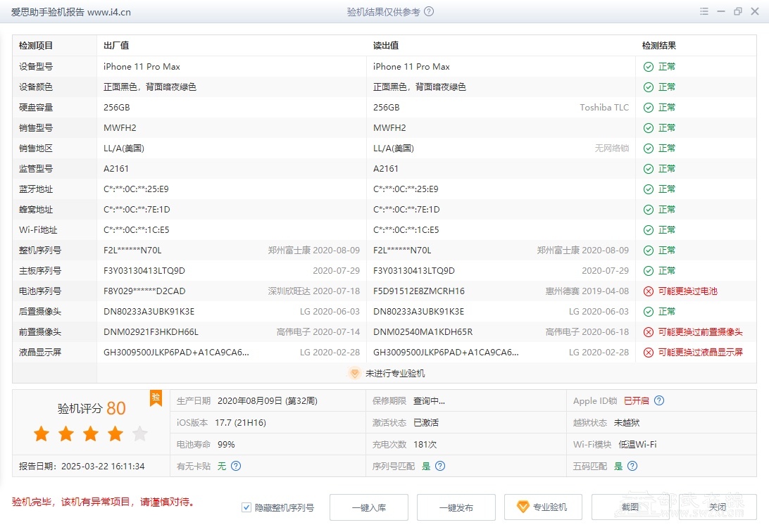The image size is (769, 532).
Task: Click the 未进行专业验机 link
Action: tap(394, 374)
